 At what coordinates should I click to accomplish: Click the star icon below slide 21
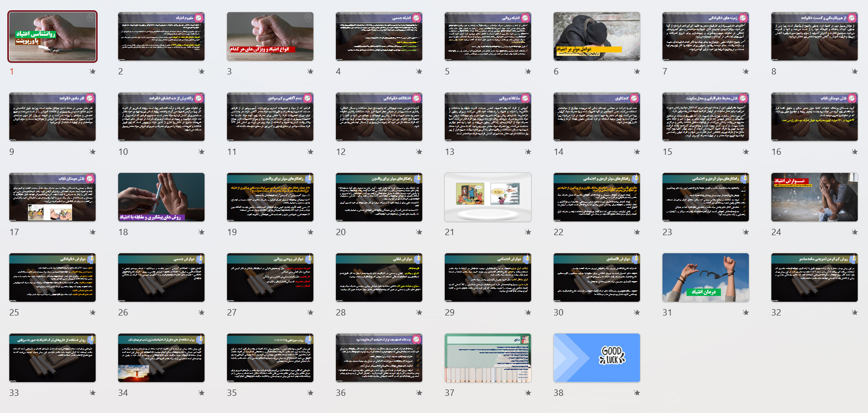(528, 232)
